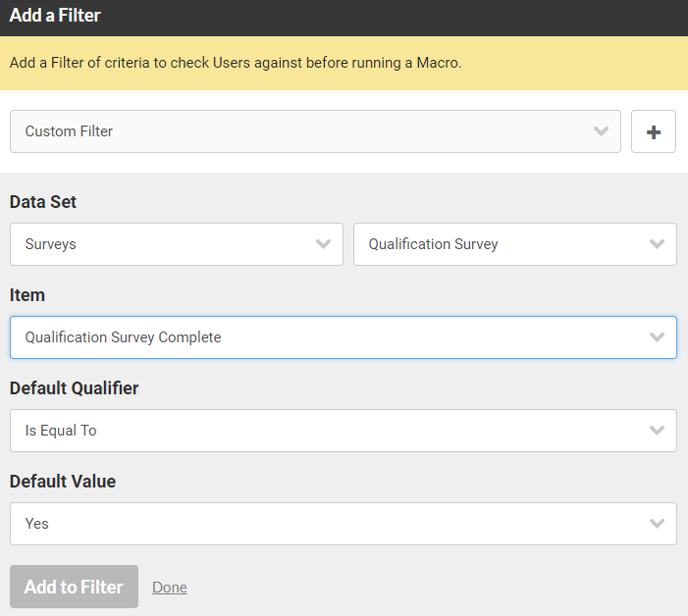
Task: Change the Is Equal To qualifier
Action: point(344,431)
